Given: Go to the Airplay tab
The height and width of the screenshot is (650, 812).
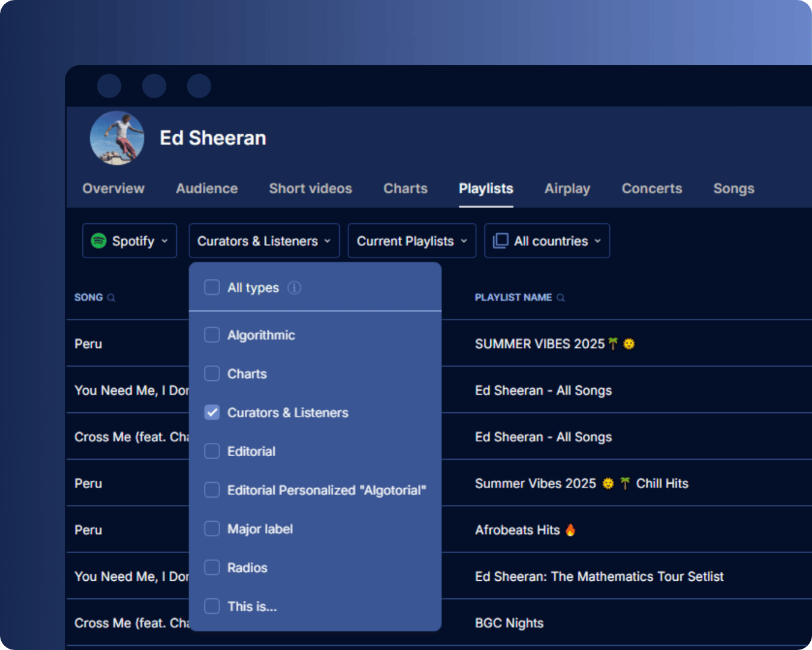Looking at the screenshot, I should (567, 188).
